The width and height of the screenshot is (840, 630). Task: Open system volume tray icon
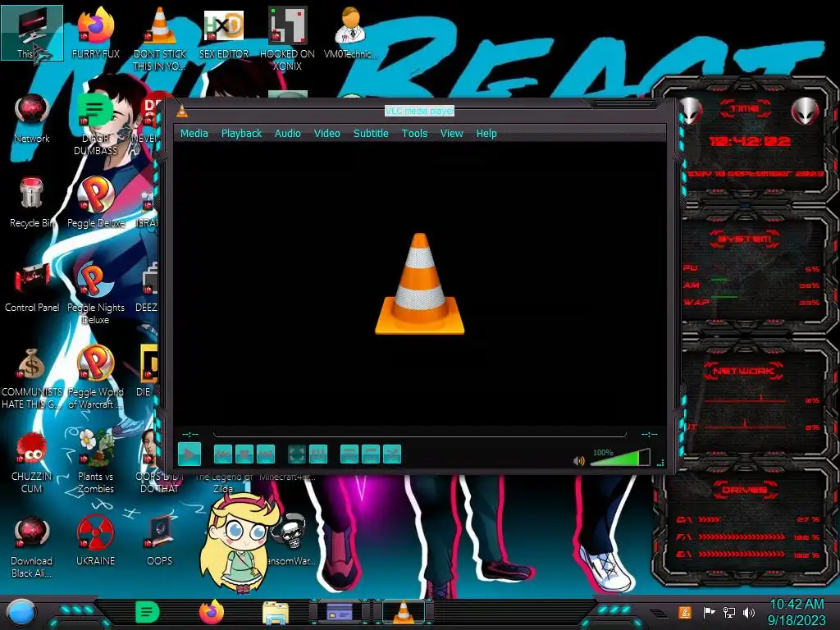tap(749, 612)
